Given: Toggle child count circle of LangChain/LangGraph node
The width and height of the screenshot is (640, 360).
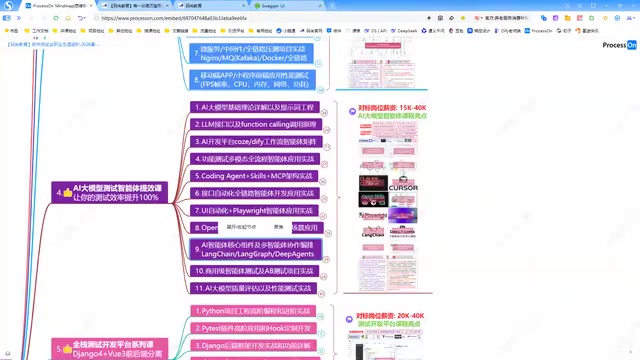Looking at the screenshot, I should (326, 259).
